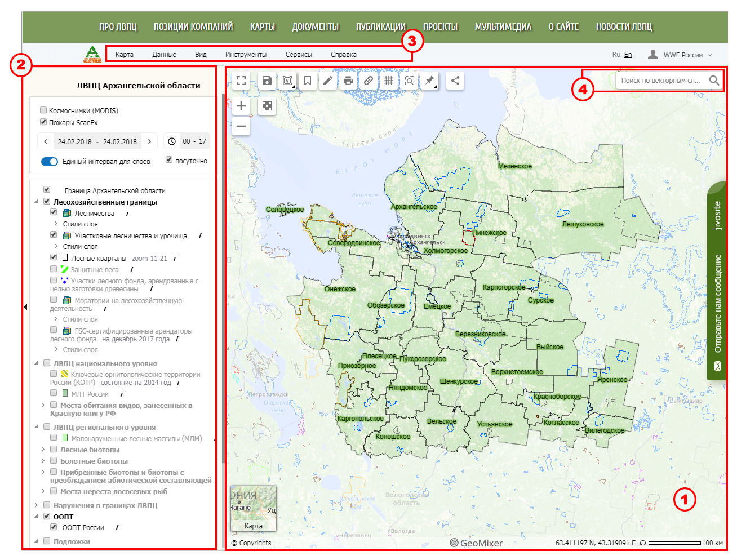Click the share map icon
Screen dimensions: 737x560
click(455, 81)
